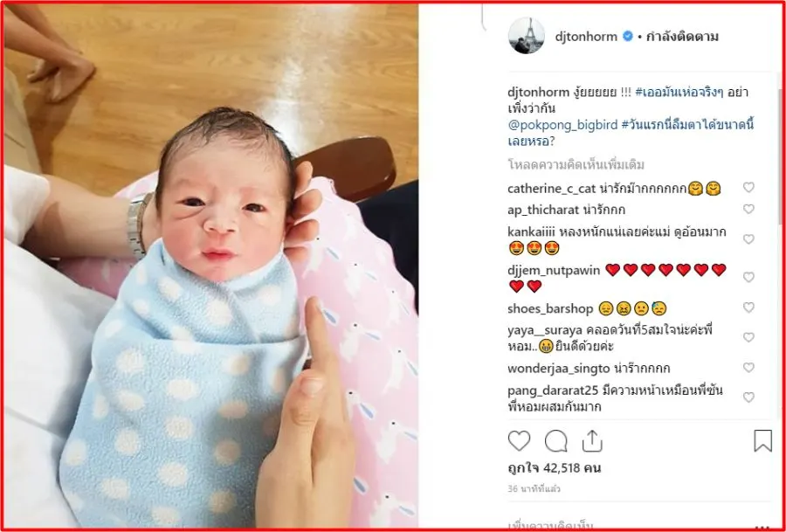Like shoes_barshop's comment heart icon
Screen dimensions: 786x532
[x=748, y=307]
